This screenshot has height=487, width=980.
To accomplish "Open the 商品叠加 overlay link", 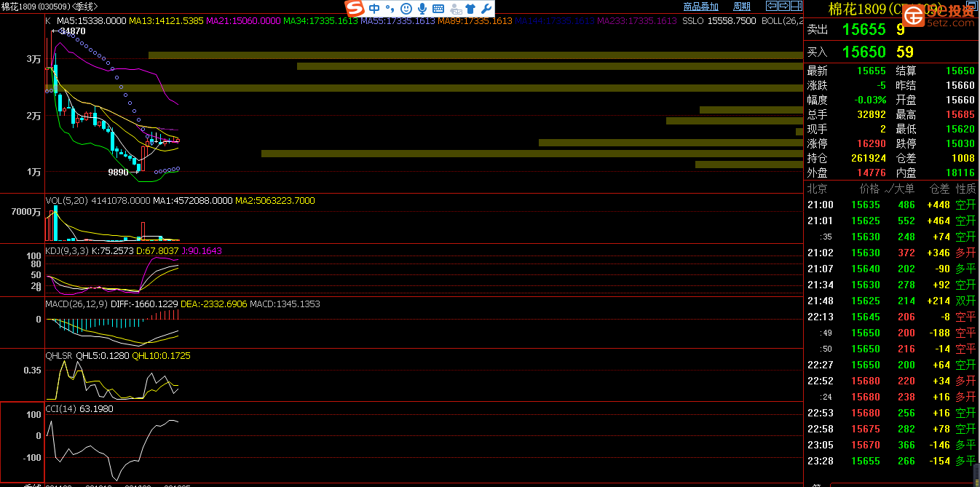I will 701,7.
